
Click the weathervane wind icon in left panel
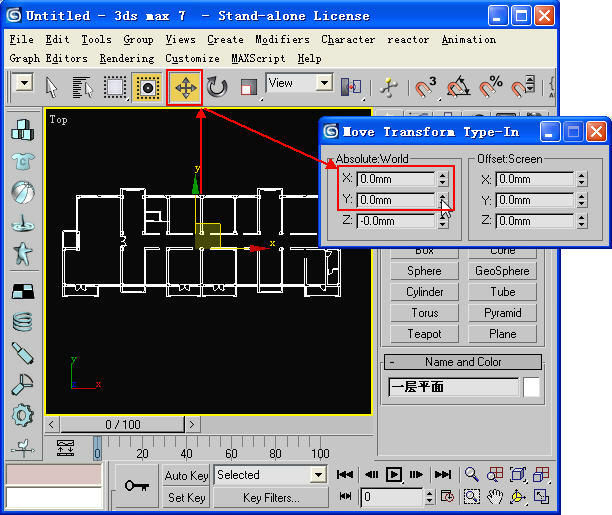click(x=23, y=447)
